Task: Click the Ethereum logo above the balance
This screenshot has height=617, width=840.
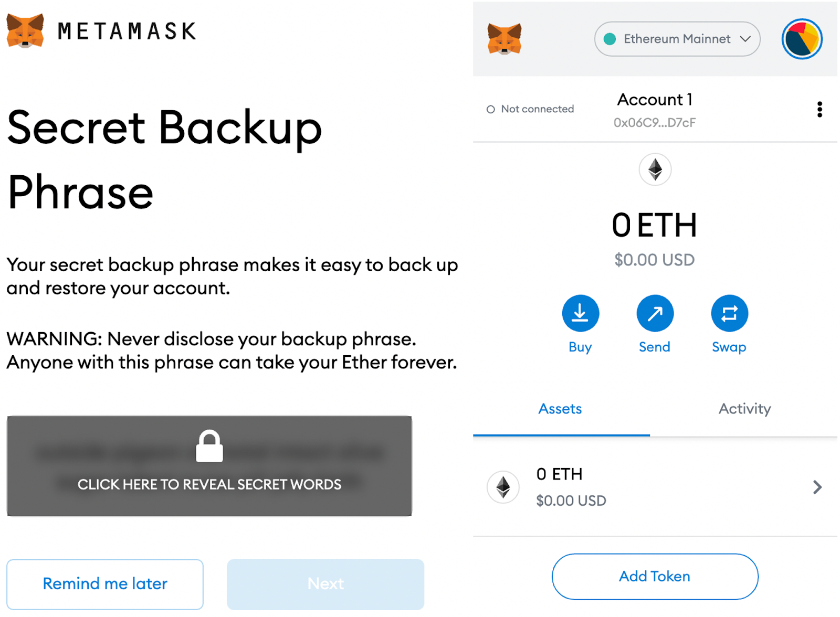Action: 655,169
